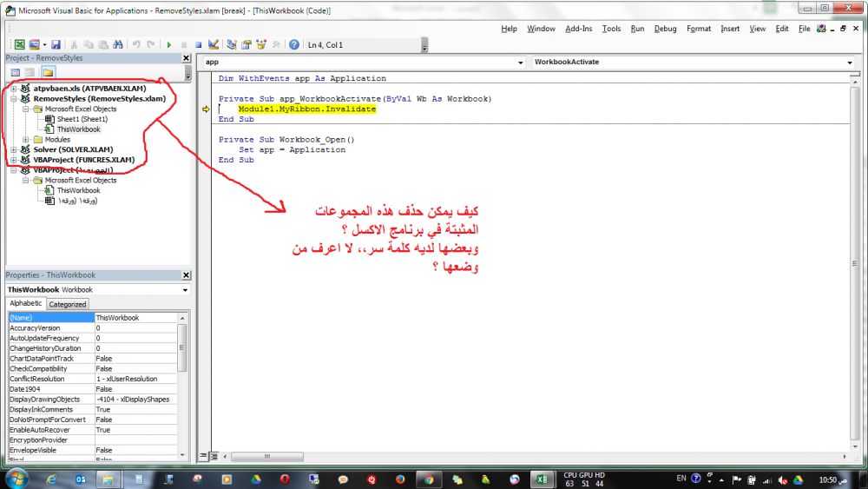Image resolution: width=868 pixels, height=489 pixels.
Task: Open Properties Window toolbar icon
Action: tap(247, 45)
